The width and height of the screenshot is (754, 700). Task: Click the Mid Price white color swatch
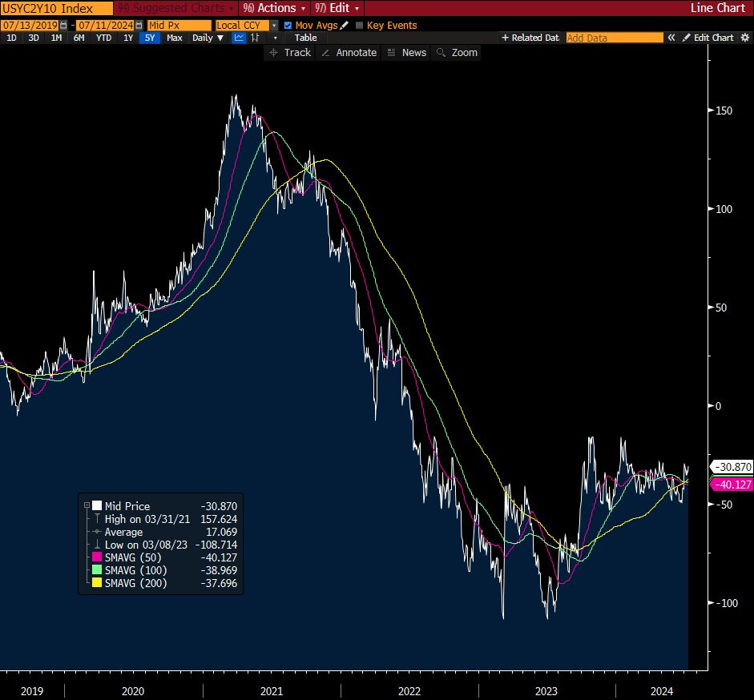(x=97, y=505)
